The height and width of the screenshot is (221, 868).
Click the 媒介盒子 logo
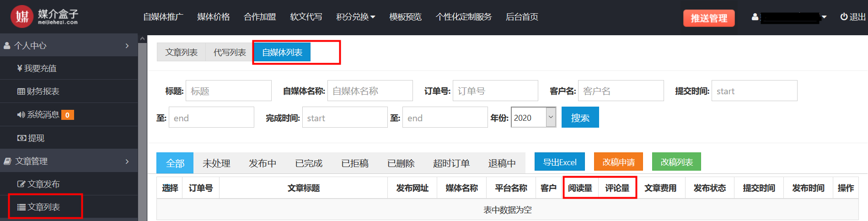coord(44,16)
